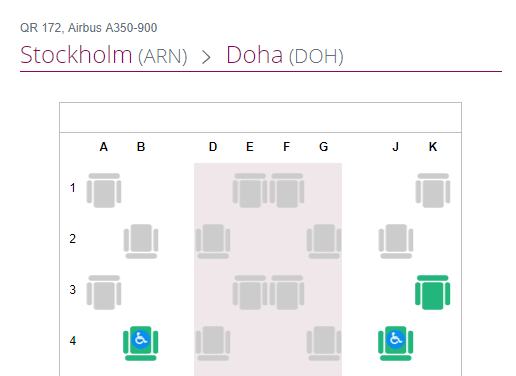The width and height of the screenshot is (516, 376).
Task: Click the QR 172 Airbus A350-900 flight label
Action: point(89,28)
